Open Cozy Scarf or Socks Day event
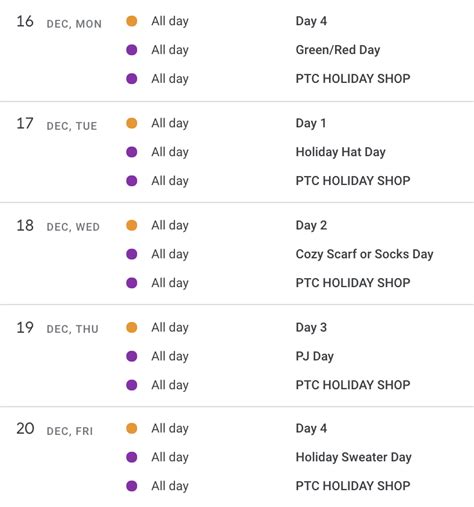Image resolution: width=474 pixels, height=507 pixels. pyautogui.click(x=364, y=254)
